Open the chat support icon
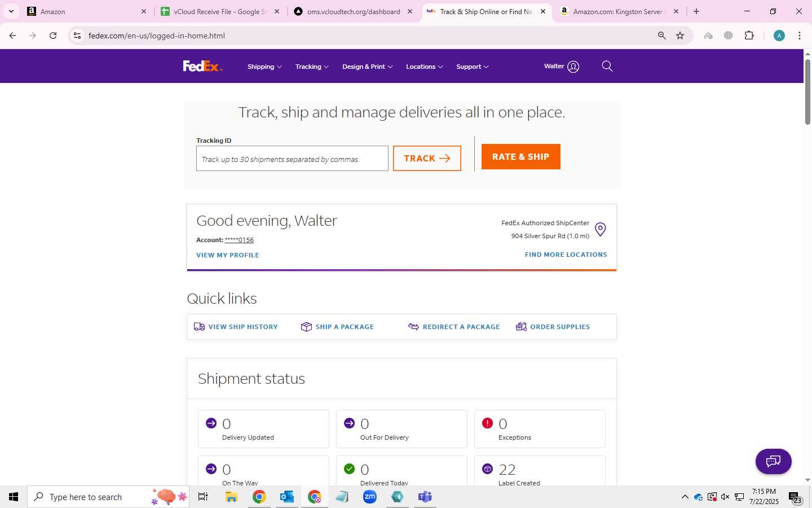The image size is (812, 508). (x=773, y=461)
